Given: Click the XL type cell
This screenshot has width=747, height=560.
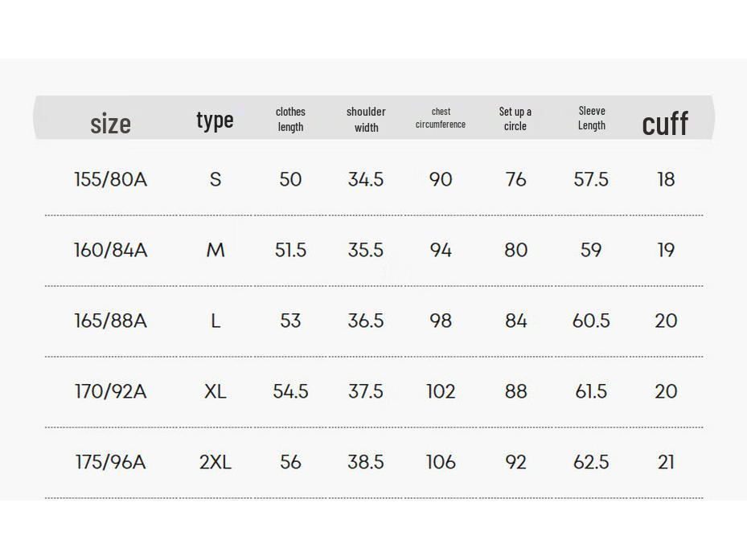Looking at the screenshot, I should [215, 391].
